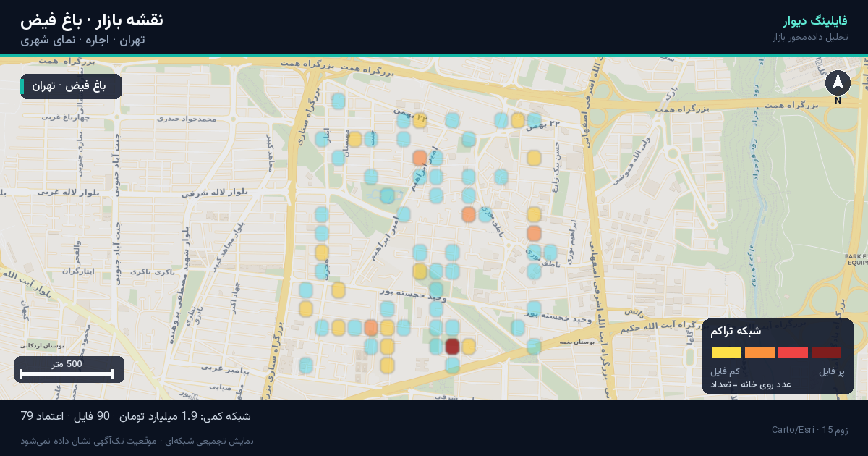Click subtitle 'تهران · اجاره · نمای شهری'
The image size is (868, 456).
(82, 40)
